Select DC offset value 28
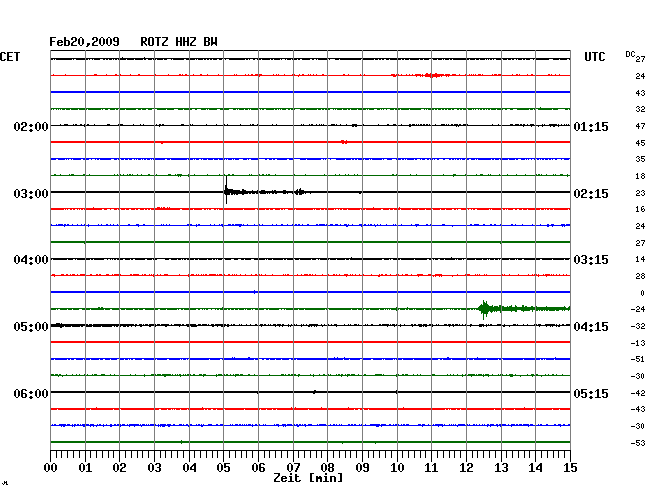 pos(640,276)
